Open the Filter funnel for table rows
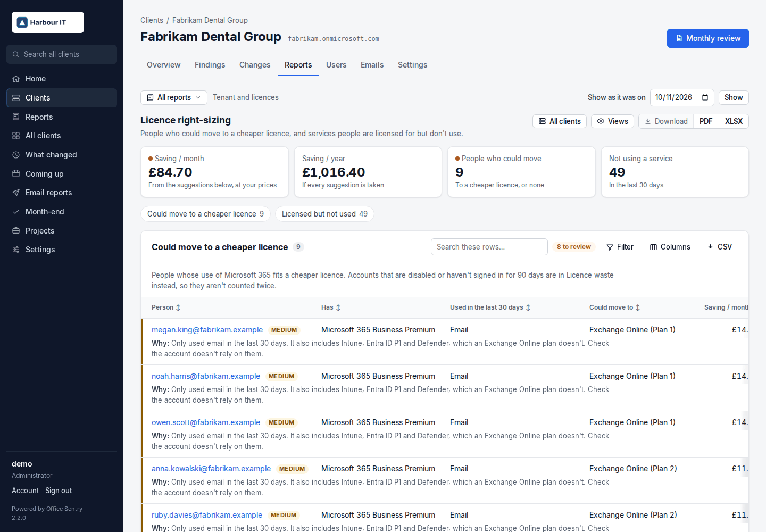 [620, 247]
